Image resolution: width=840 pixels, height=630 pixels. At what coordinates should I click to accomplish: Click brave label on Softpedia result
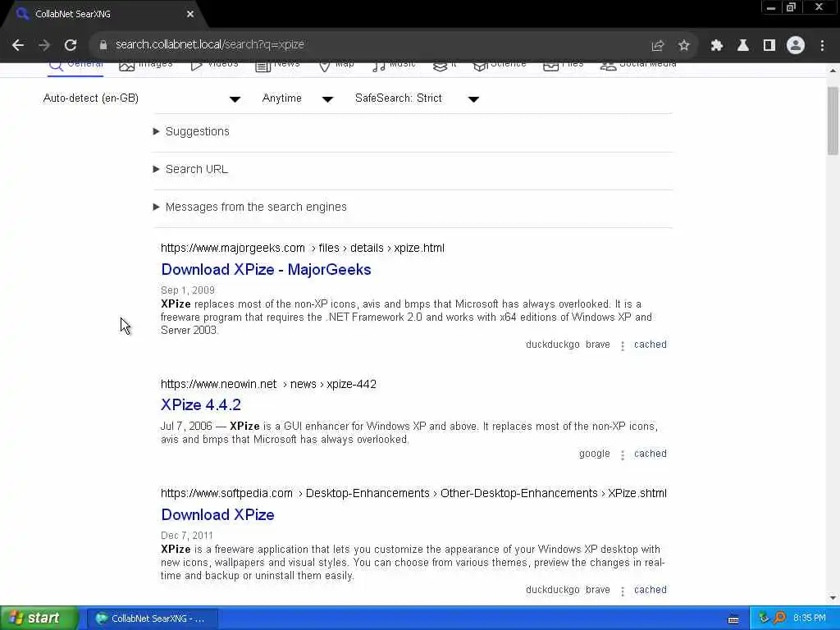coord(598,590)
